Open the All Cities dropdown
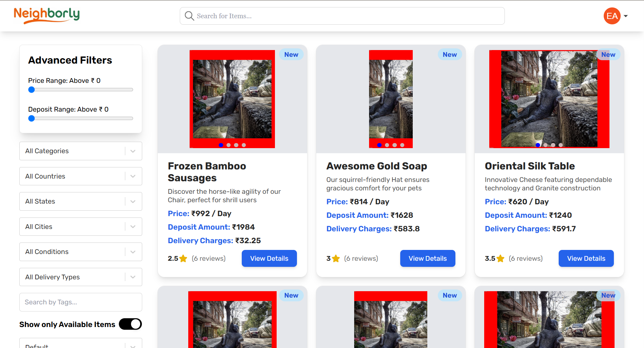The width and height of the screenshot is (644, 348). pyautogui.click(x=81, y=227)
